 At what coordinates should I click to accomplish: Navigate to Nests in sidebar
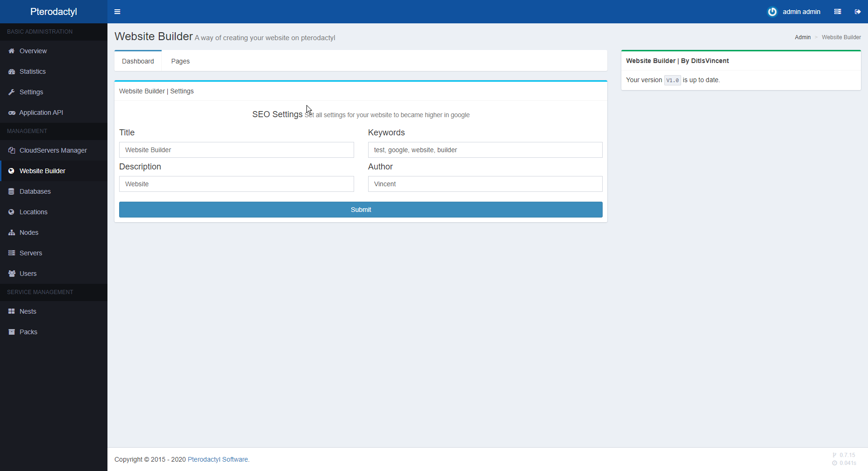[x=28, y=311]
